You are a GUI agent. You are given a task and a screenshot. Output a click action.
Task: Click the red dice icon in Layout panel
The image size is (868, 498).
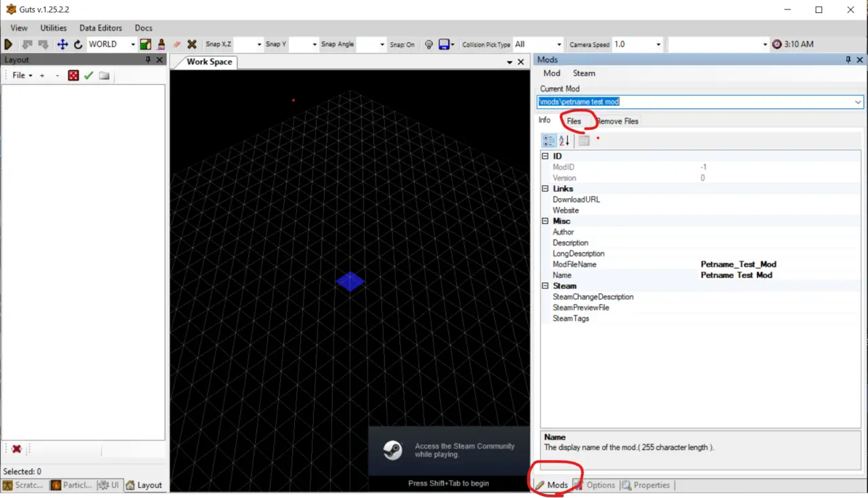(x=73, y=75)
